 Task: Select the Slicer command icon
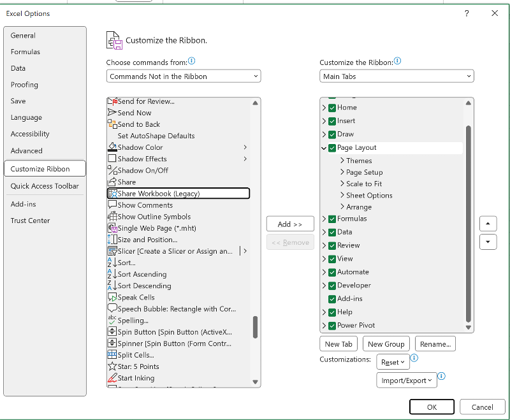(112, 251)
